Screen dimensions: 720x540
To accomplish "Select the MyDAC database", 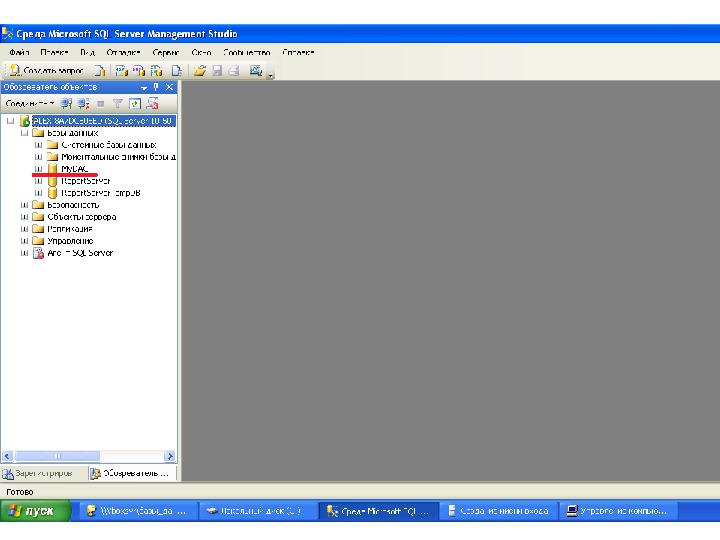I will (74, 169).
